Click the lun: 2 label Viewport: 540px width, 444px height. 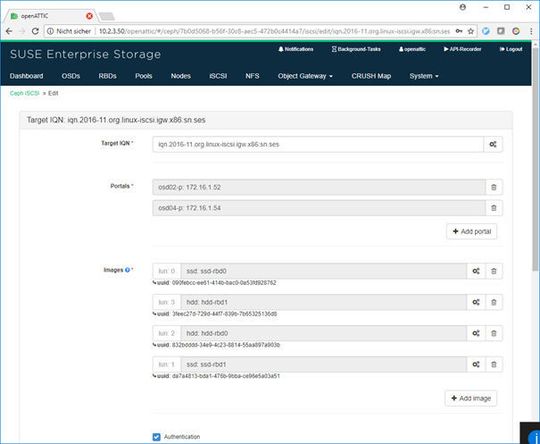(167, 333)
